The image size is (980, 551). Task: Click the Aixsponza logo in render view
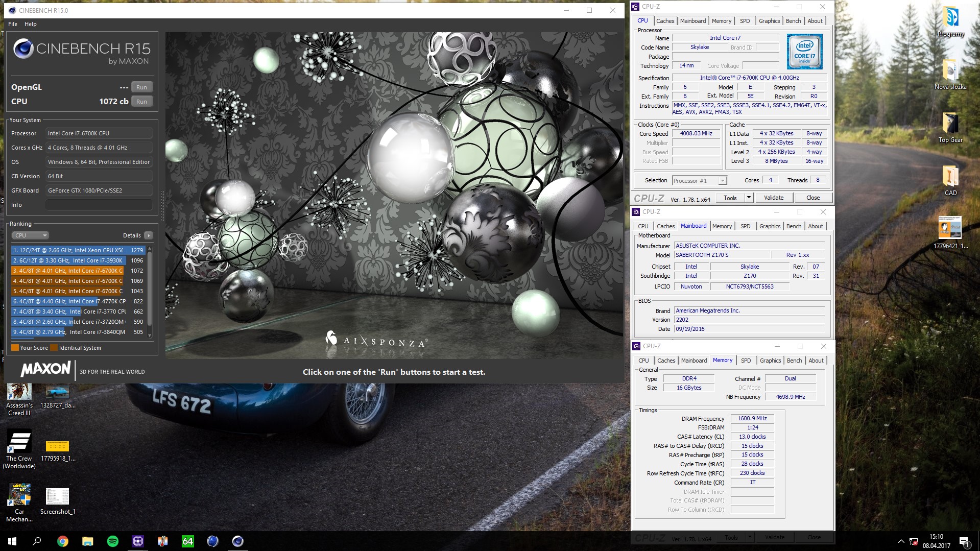coord(376,340)
